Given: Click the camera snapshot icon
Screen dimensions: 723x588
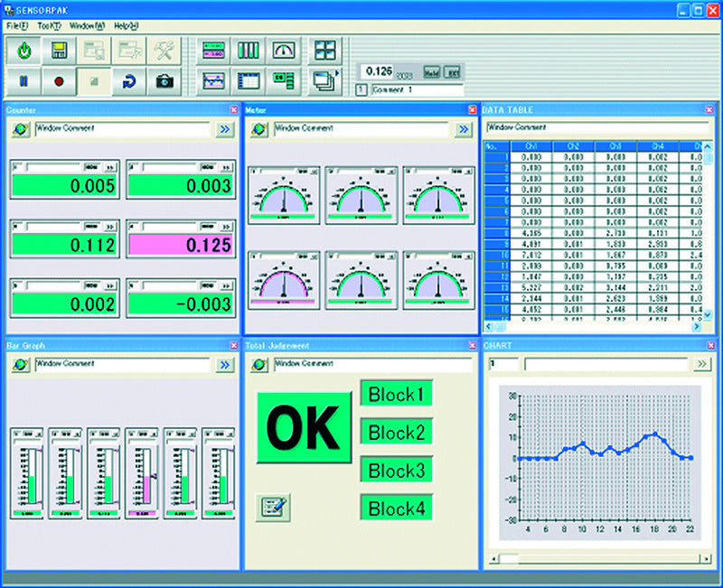Looking at the screenshot, I should (164, 81).
